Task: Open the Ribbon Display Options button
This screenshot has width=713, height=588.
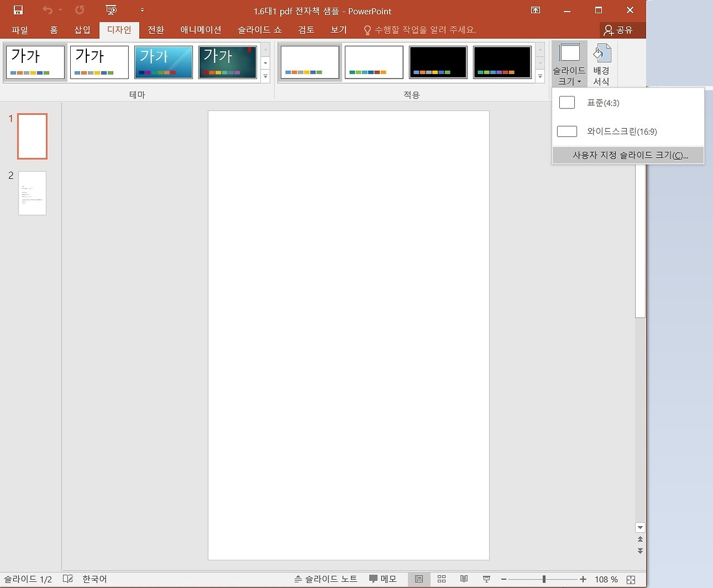Action: click(535, 10)
